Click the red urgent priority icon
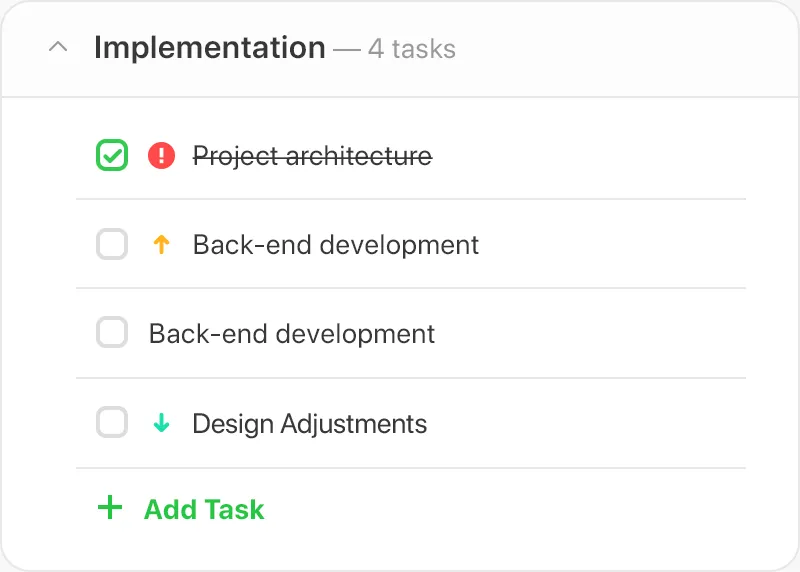Image resolution: width=800 pixels, height=572 pixels. 161,155
